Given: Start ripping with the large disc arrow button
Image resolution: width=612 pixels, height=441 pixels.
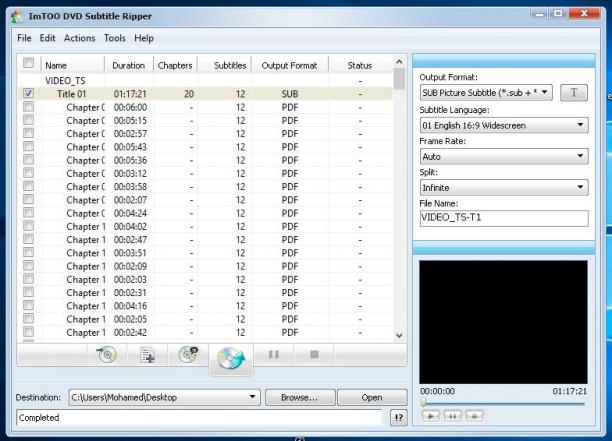Looking at the screenshot, I should point(231,359).
